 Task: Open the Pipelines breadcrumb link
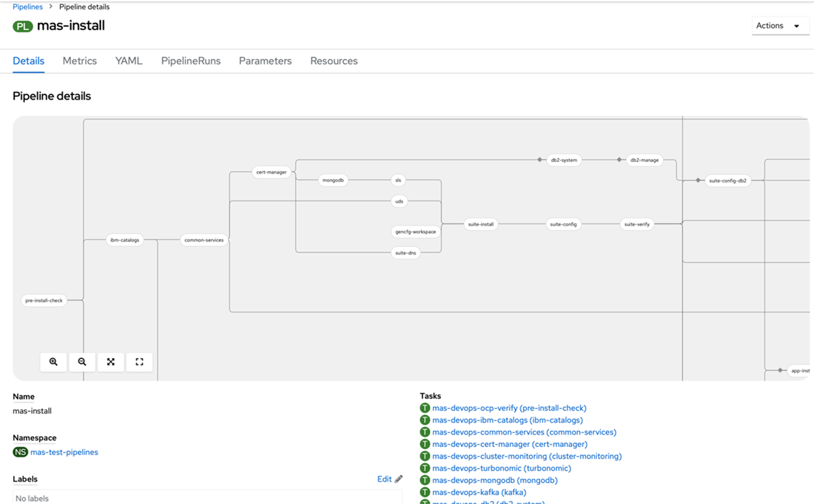27,6
